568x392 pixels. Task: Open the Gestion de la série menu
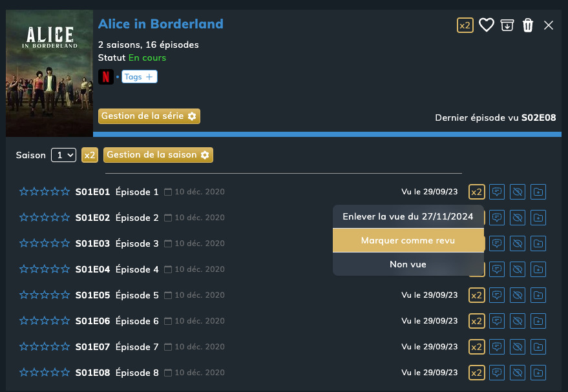(149, 116)
